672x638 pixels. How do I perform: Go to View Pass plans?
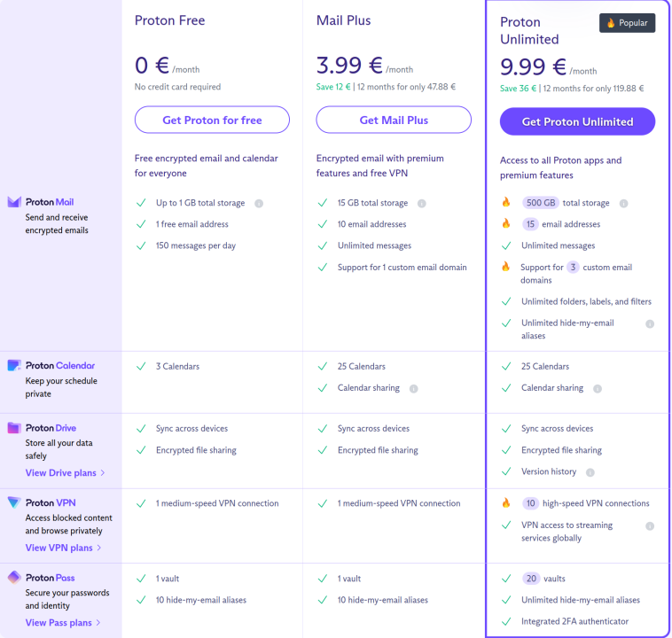point(63,623)
